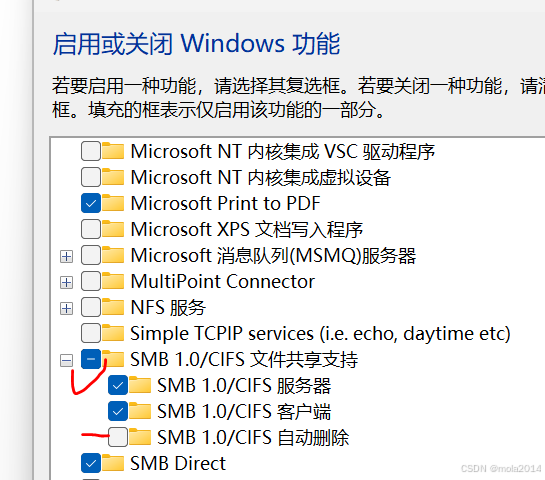Screen dimensions: 545x480
Task: Click the SMB Direct folder icon
Action: tap(113, 463)
